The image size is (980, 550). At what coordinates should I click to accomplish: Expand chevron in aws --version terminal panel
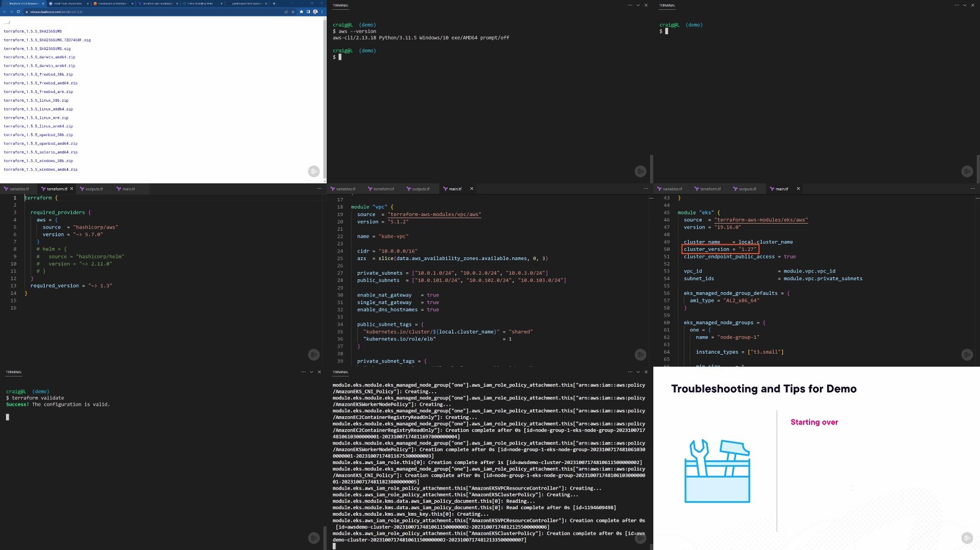[x=638, y=5]
